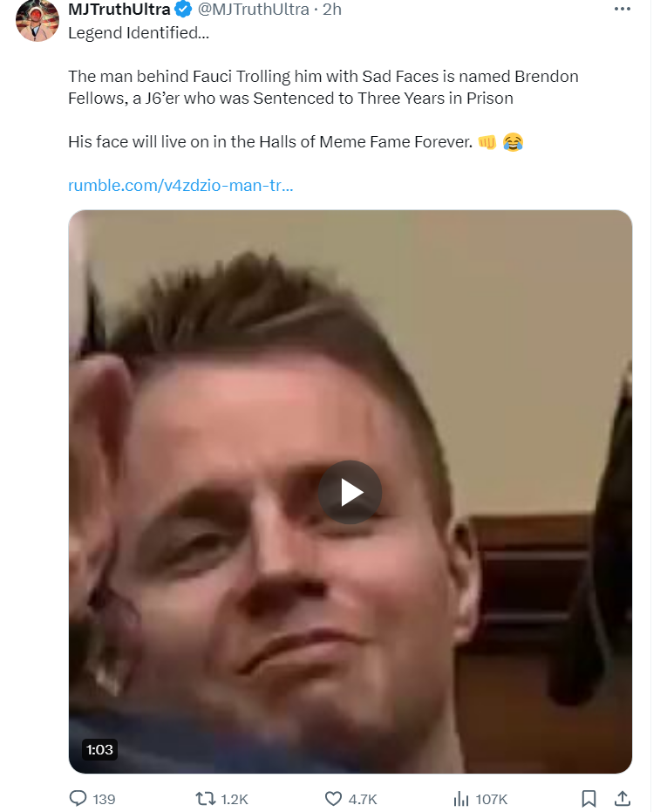Play the video with center play button
Viewport: 667px width, 812px height.
click(351, 492)
